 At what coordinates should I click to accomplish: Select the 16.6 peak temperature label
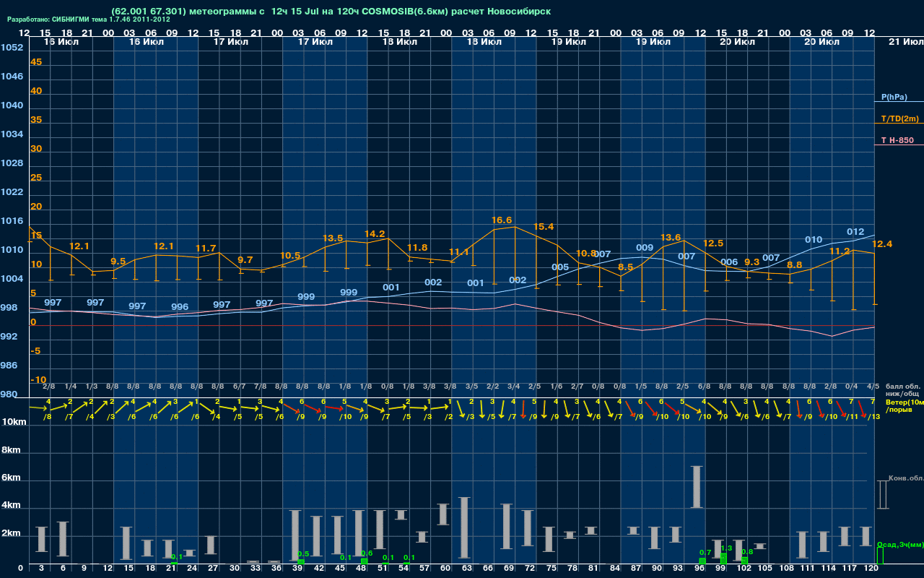501,220
